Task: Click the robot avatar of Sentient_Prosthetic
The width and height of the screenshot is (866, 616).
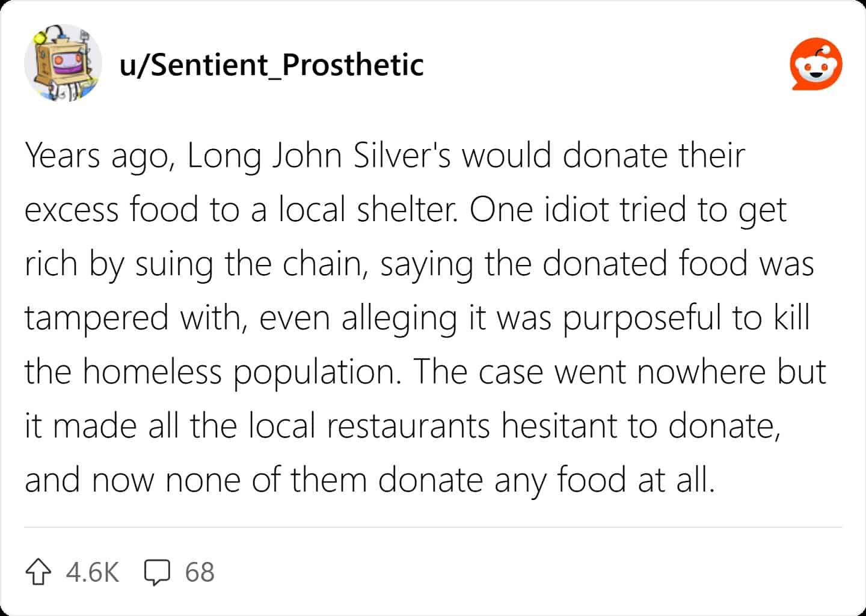Action: tap(62, 63)
